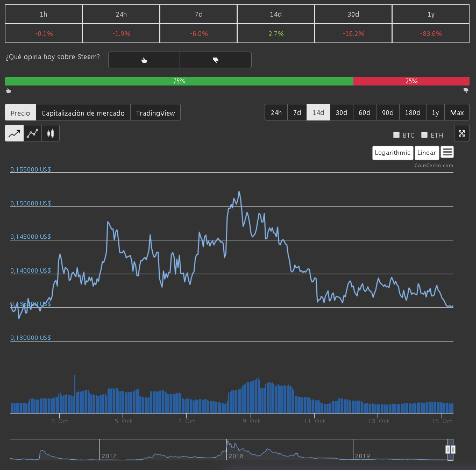Vote thumbs up on Steem
Image resolution: width=476 pixels, height=470 pixels.
pyautogui.click(x=144, y=60)
